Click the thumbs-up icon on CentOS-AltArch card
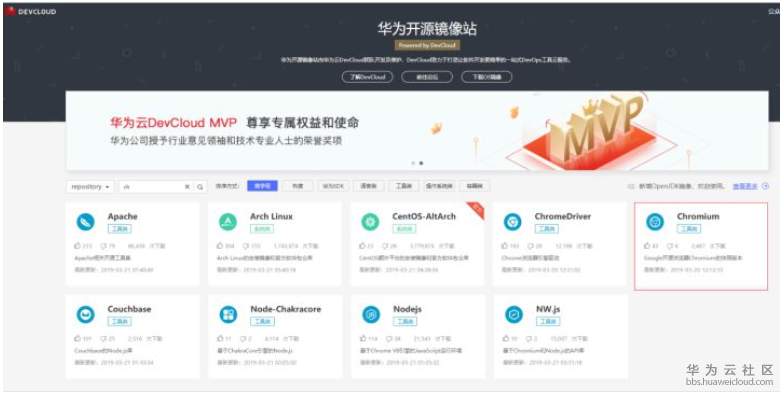Image resolution: width=784 pixels, height=396 pixels. coord(362,246)
